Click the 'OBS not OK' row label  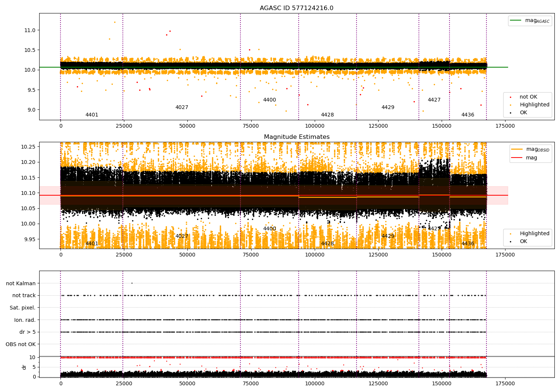21,344
